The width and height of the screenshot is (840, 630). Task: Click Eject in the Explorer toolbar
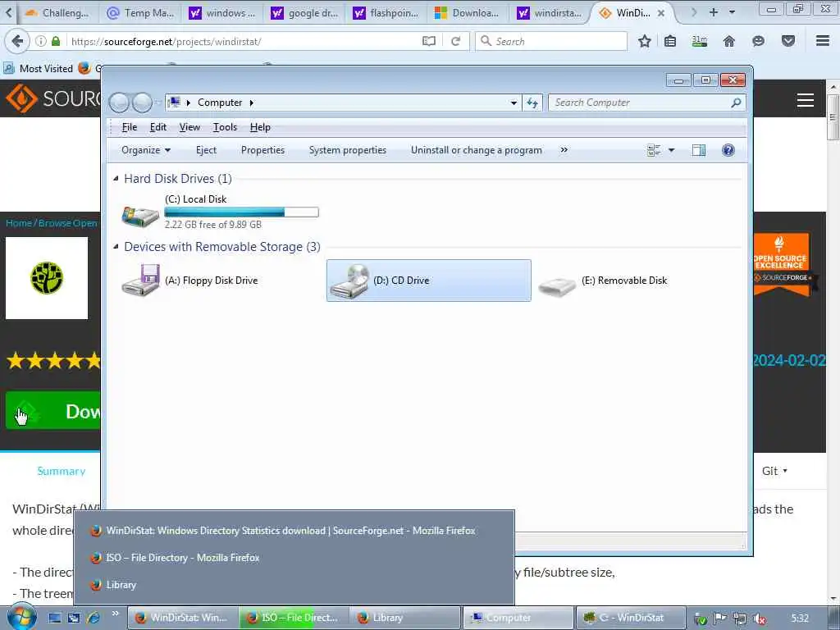click(206, 150)
